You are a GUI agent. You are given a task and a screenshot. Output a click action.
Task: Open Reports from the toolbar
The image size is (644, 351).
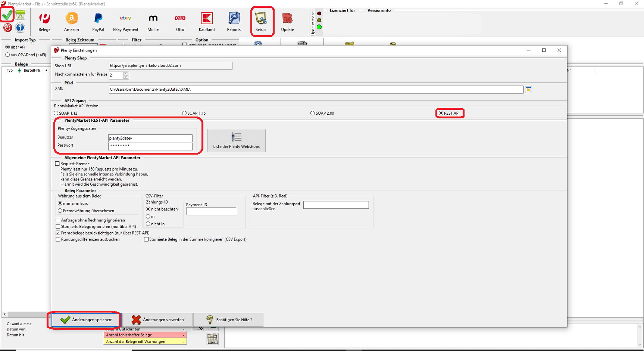[234, 22]
